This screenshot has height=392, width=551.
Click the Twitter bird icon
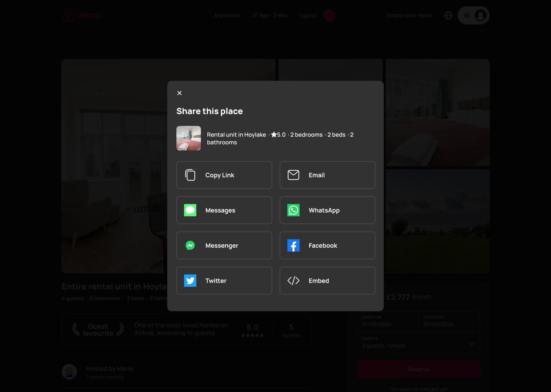[190, 280]
